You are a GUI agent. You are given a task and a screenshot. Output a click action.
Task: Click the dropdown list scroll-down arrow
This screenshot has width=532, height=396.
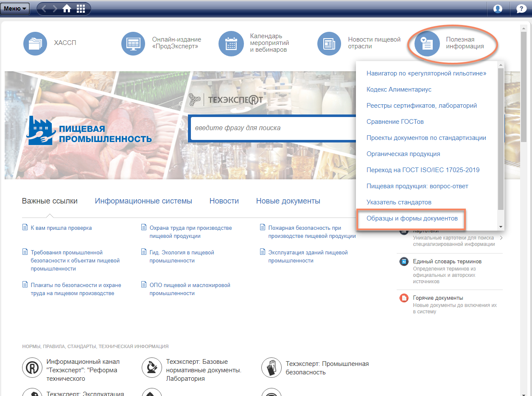click(x=501, y=227)
